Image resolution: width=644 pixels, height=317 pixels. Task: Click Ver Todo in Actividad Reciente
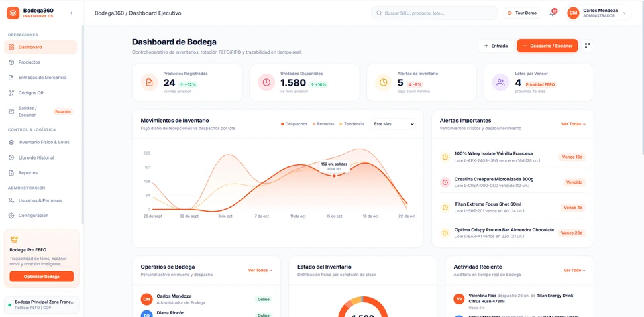[575, 270]
